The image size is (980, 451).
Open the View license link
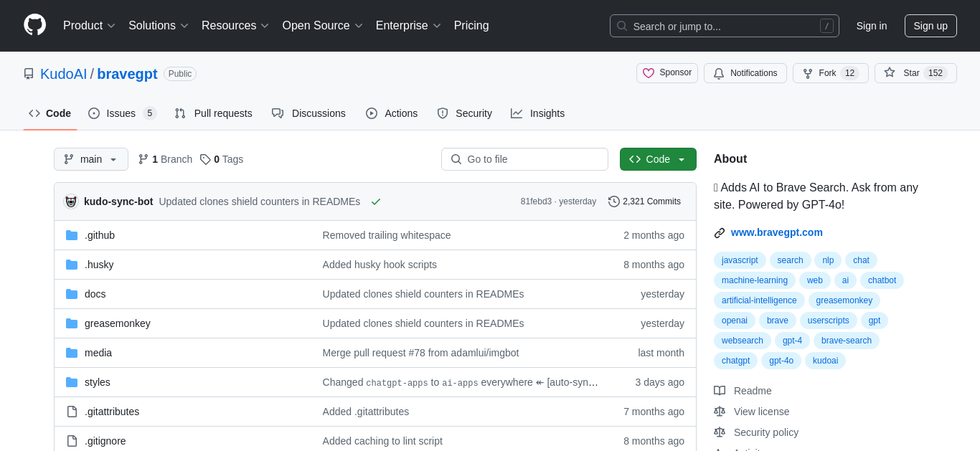point(752,412)
